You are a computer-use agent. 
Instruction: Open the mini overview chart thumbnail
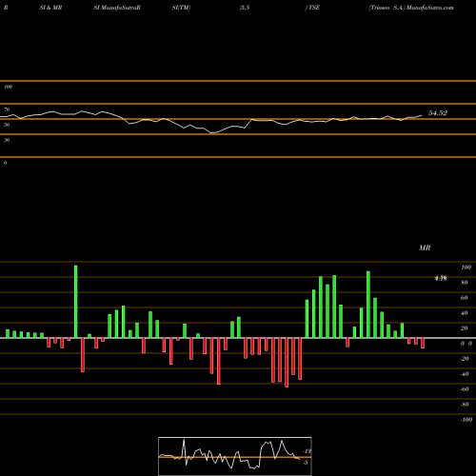235,456
